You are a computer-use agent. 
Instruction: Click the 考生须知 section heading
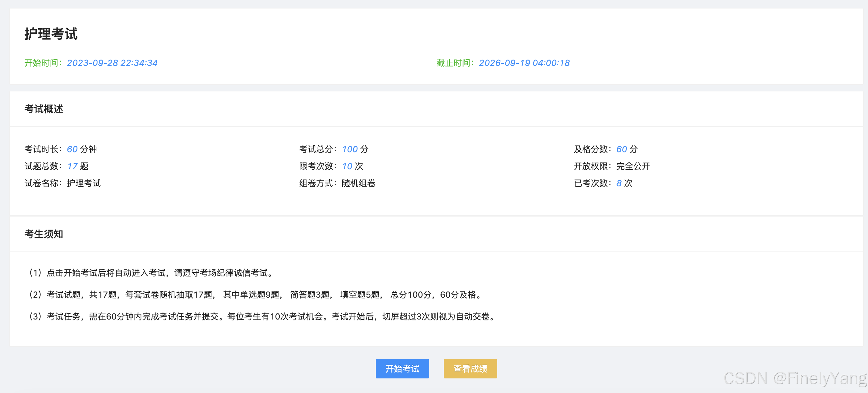43,234
